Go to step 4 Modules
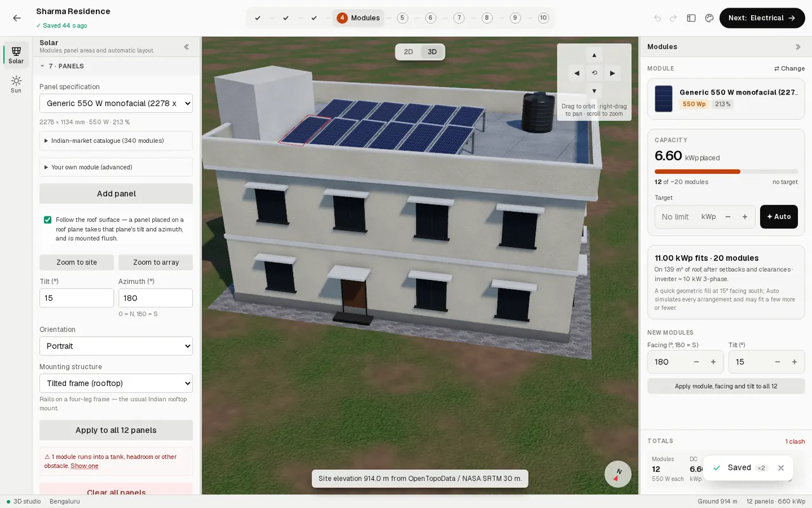The width and height of the screenshot is (812, 508). pos(358,18)
